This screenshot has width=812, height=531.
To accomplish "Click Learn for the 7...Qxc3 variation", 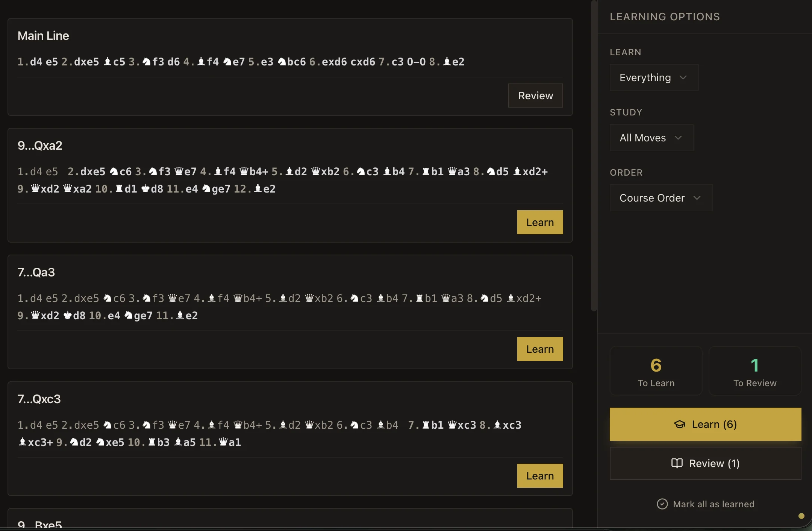I will point(540,475).
